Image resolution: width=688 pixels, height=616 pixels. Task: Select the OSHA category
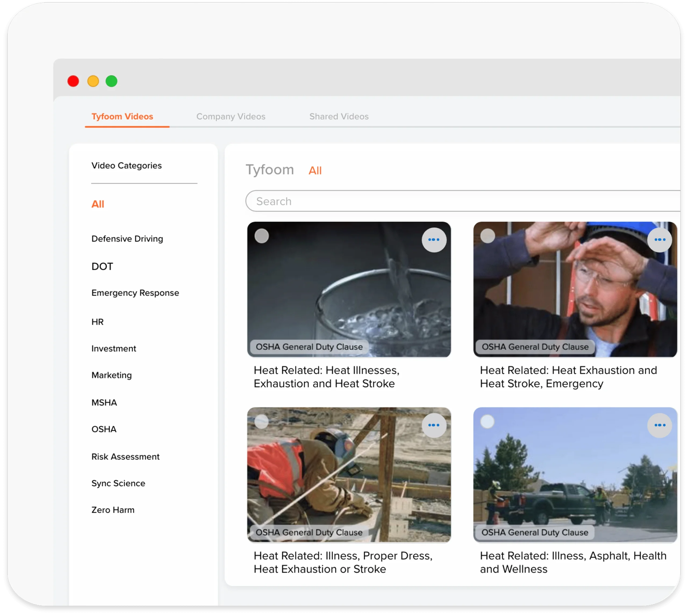pyautogui.click(x=104, y=429)
